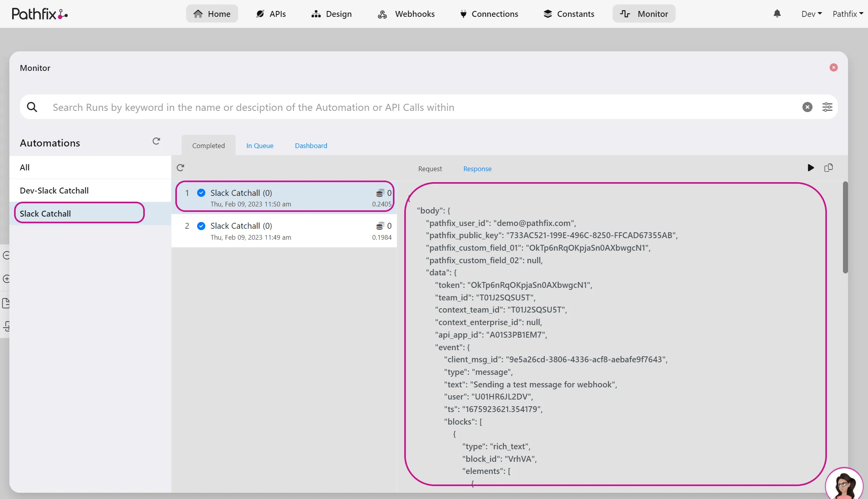Viewport: 868px width, 499px height.
Task: Open the chat assistant avatar
Action: (x=845, y=484)
